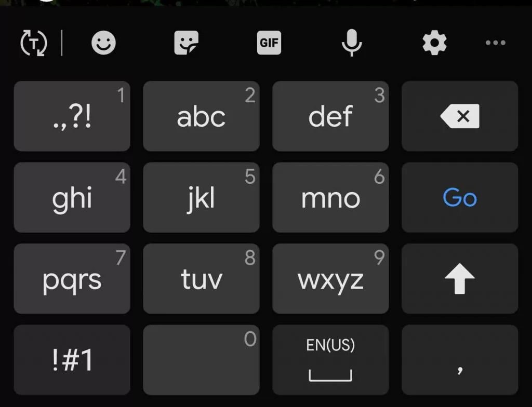Start voice input with the microphone
Viewport: 532px width, 407px height.
point(352,43)
